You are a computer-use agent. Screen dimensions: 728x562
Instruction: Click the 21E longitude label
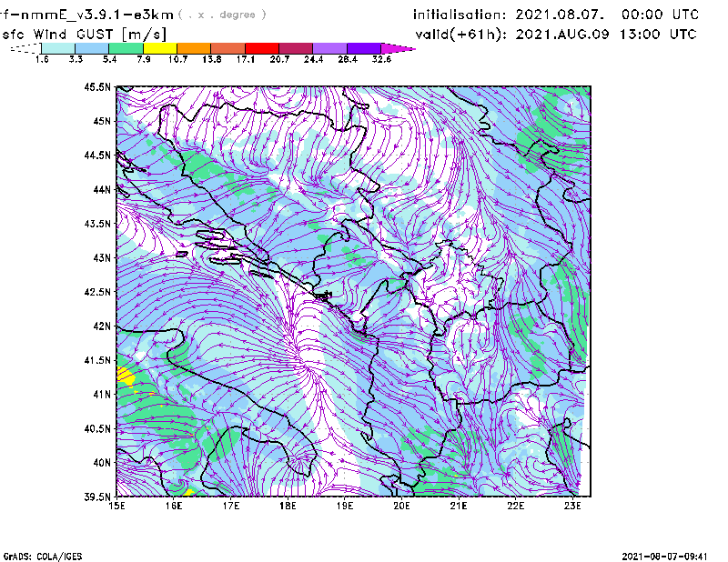pyautogui.click(x=459, y=506)
